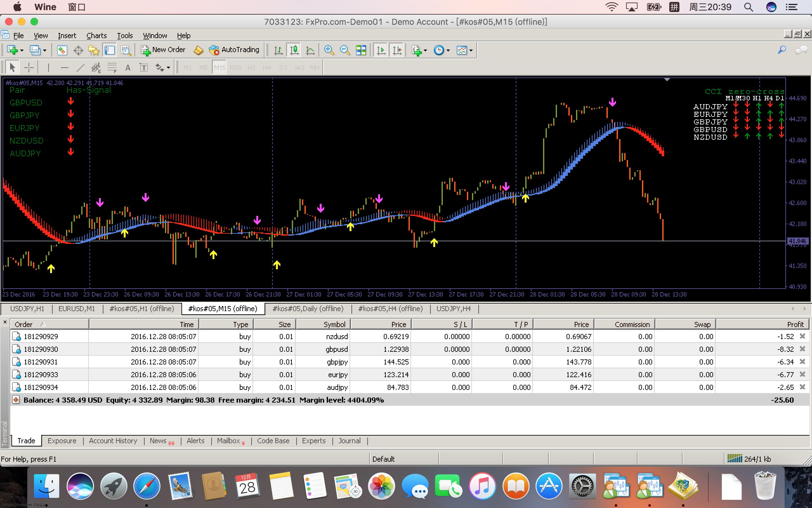Click the New Order button

point(163,50)
